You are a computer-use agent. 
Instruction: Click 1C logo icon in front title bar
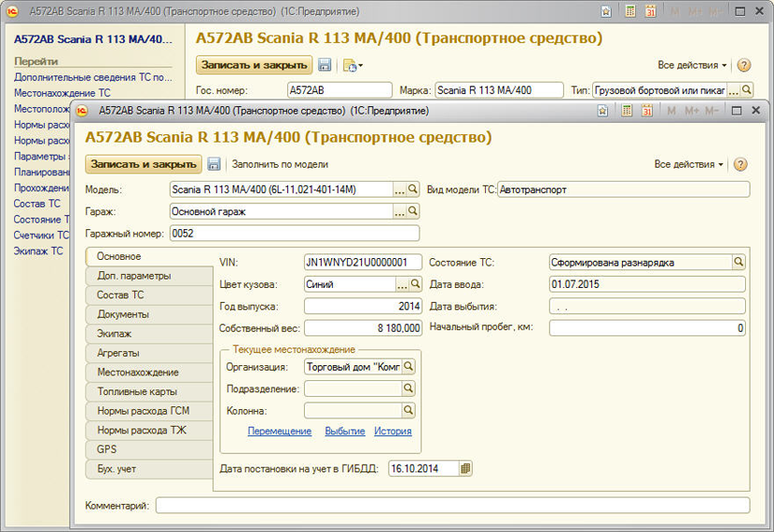(82, 111)
